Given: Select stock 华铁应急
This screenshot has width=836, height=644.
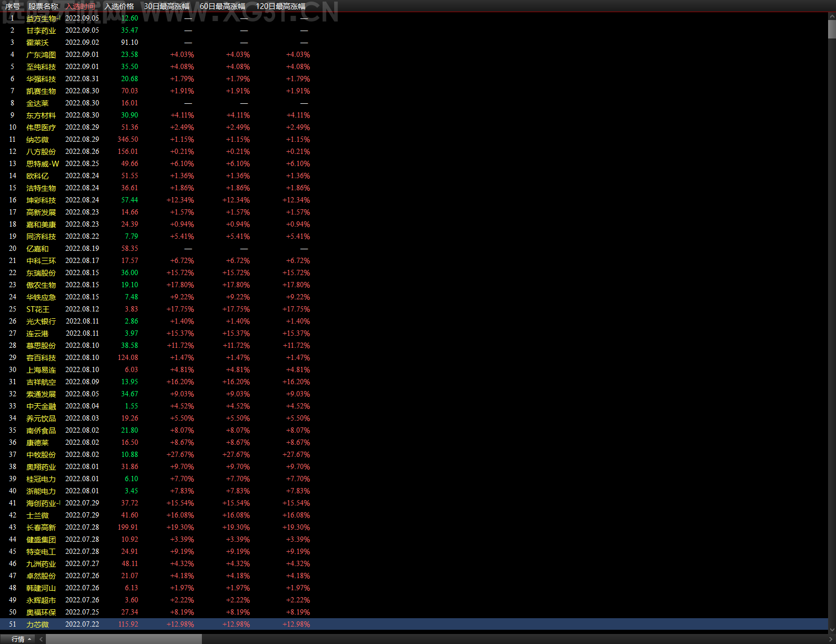Looking at the screenshot, I should pos(41,297).
